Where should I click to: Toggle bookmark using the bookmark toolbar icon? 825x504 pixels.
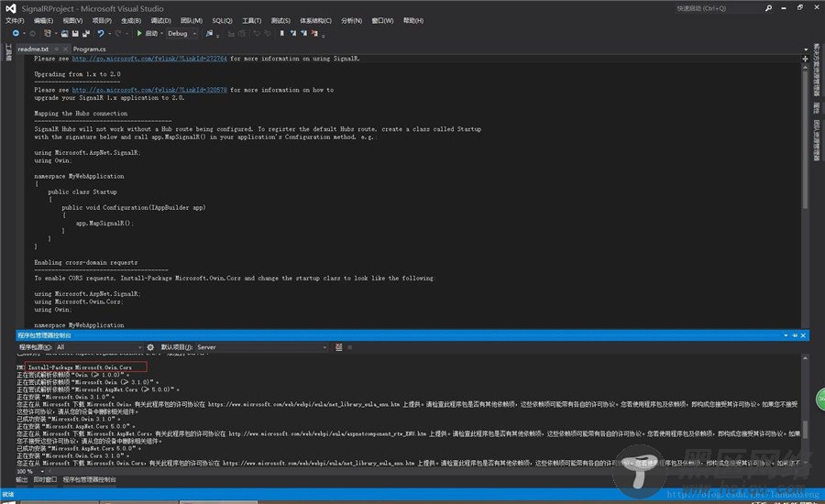coord(282,33)
